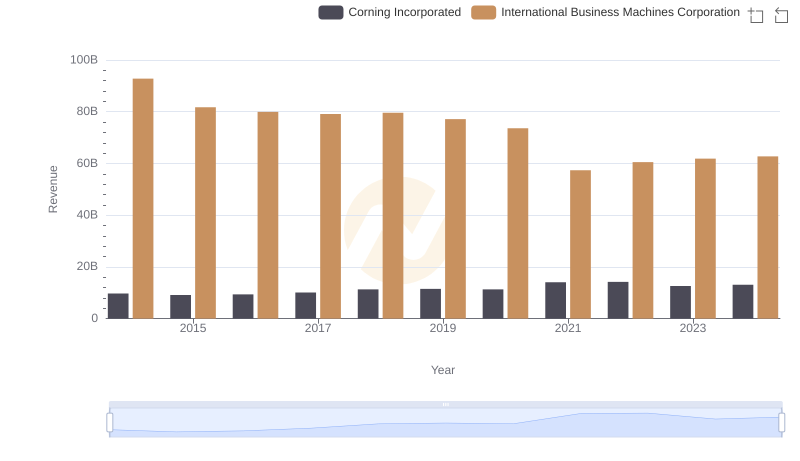Screen dimensions: 800x461
Task: Click the 2017 x-axis label
Action: click(318, 328)
